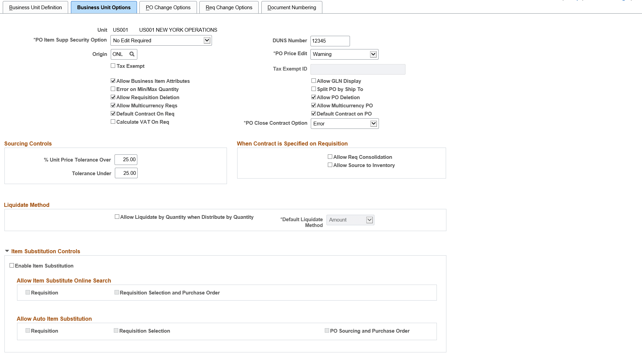
Task: Edit the % Unit Price Tolerance Over value
Action: [126, 159]
